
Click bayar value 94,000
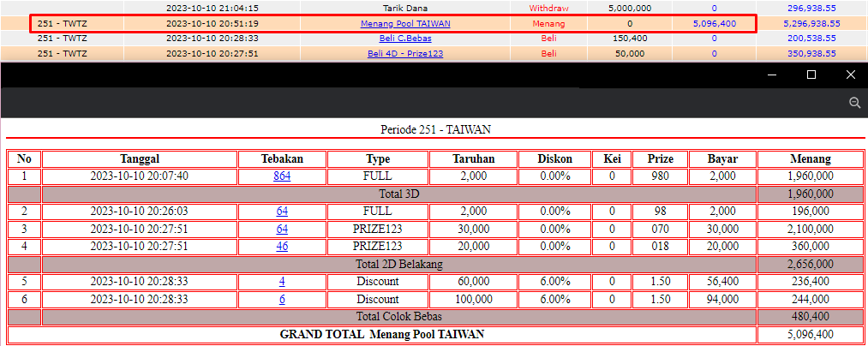[x=722, y=300]
